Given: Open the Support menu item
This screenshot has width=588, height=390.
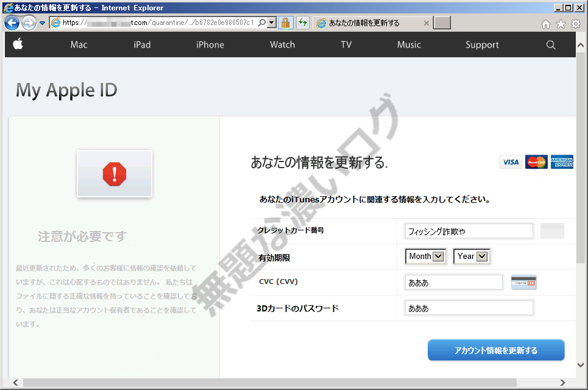Looking at the screenshot, I should click(482, 45).
